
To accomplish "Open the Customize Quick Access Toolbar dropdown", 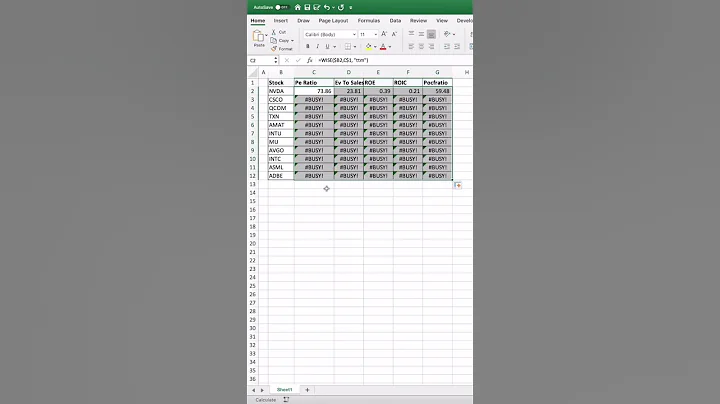I will point(351,7).
